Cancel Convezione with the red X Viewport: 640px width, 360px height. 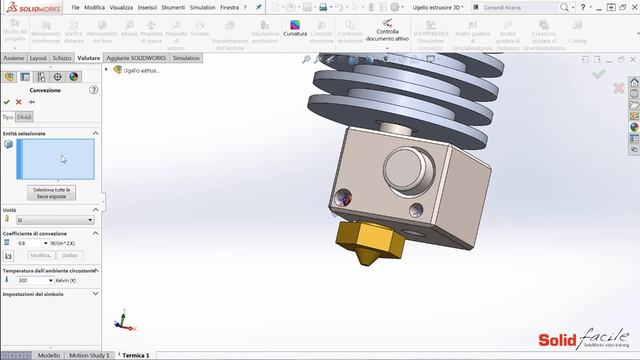click(18, 102)
